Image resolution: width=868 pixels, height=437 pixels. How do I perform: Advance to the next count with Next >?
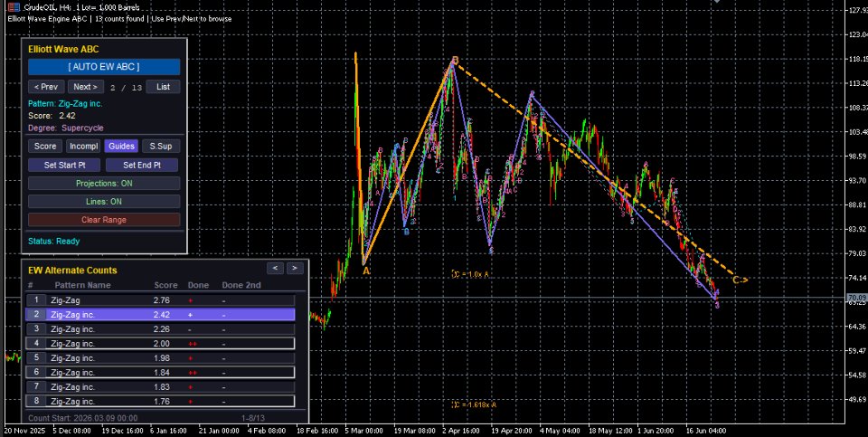86,87
